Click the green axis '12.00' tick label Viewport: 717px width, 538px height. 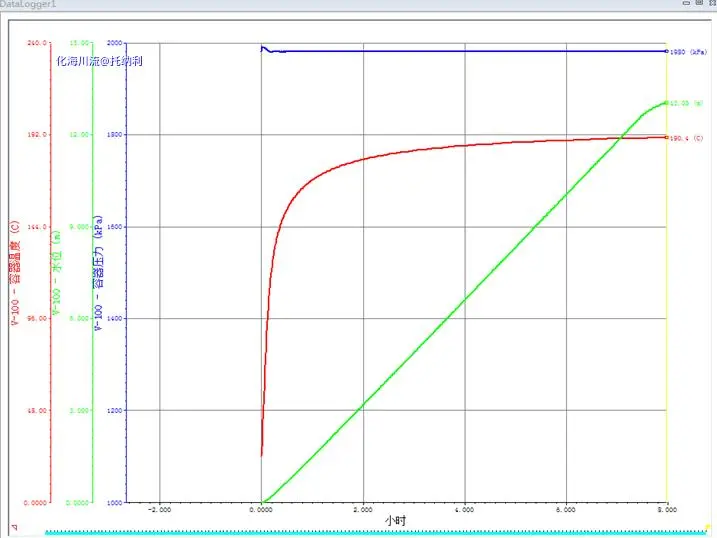pyautogui.click(x=79, y=135)
